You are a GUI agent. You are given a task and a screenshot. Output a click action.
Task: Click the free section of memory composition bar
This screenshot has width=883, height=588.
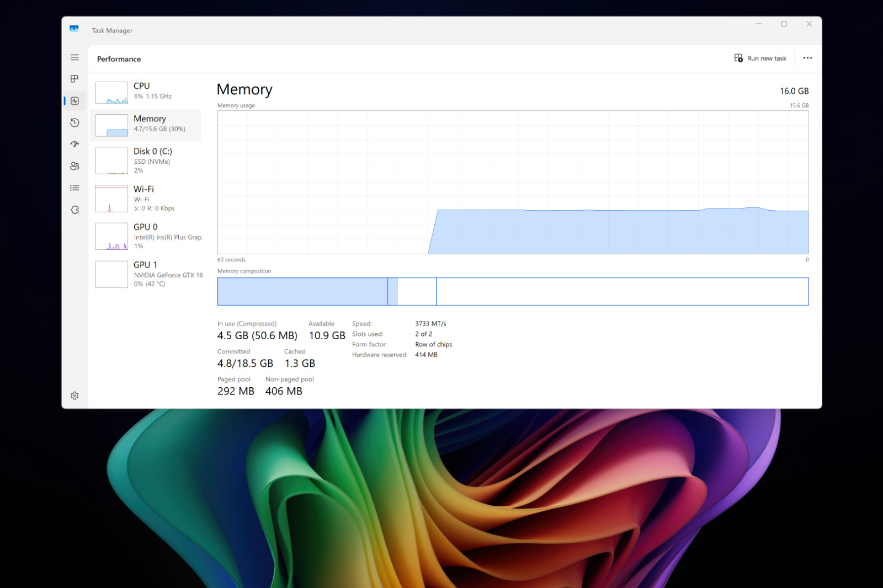[622, 291]
